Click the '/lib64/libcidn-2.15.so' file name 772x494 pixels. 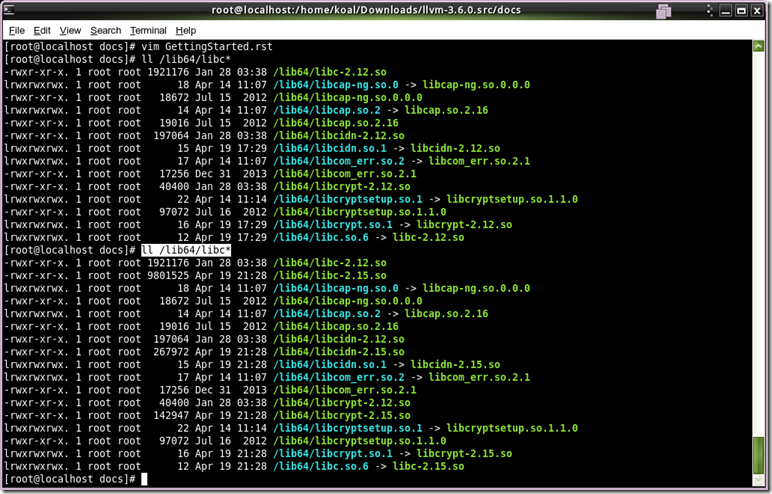pos(339,352)
